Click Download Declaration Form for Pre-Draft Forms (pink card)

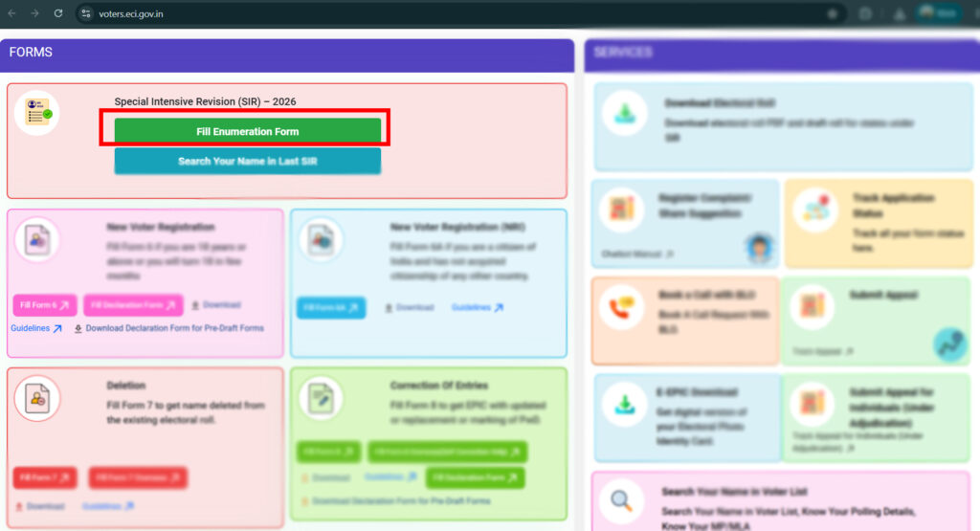coord(168,328)
